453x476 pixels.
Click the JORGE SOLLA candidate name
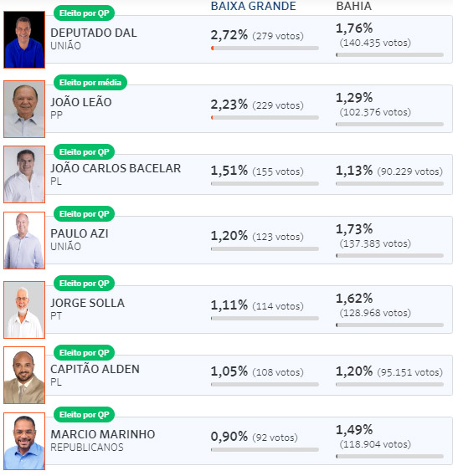click(x=87, y=303)
